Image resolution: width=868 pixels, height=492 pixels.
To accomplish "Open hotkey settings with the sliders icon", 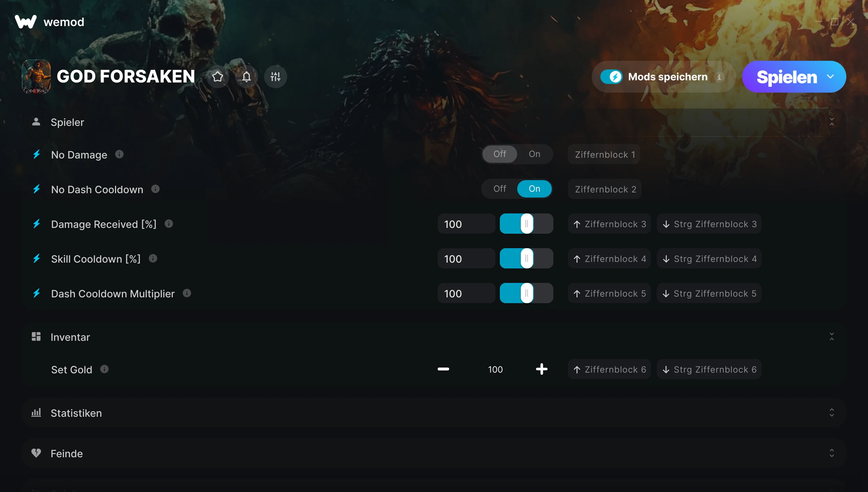I will [275, 77].
